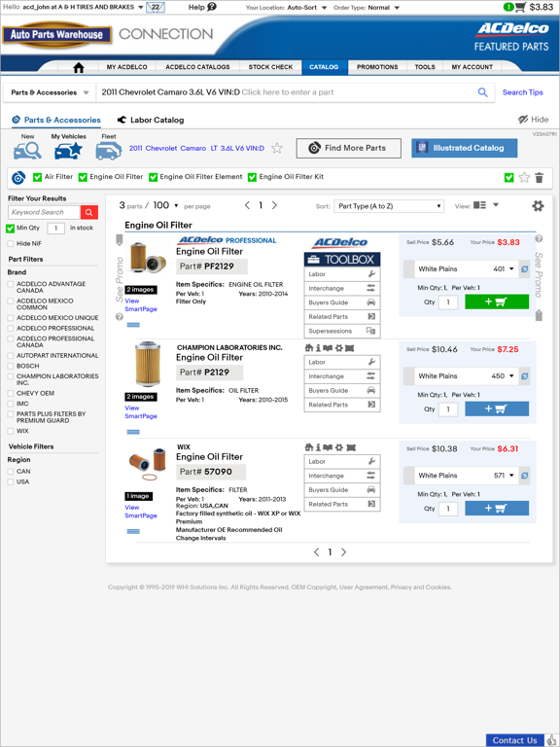Open White Plains 571 location dropdown
Viewport: 560px width, 747px height.
click(466, 476)
